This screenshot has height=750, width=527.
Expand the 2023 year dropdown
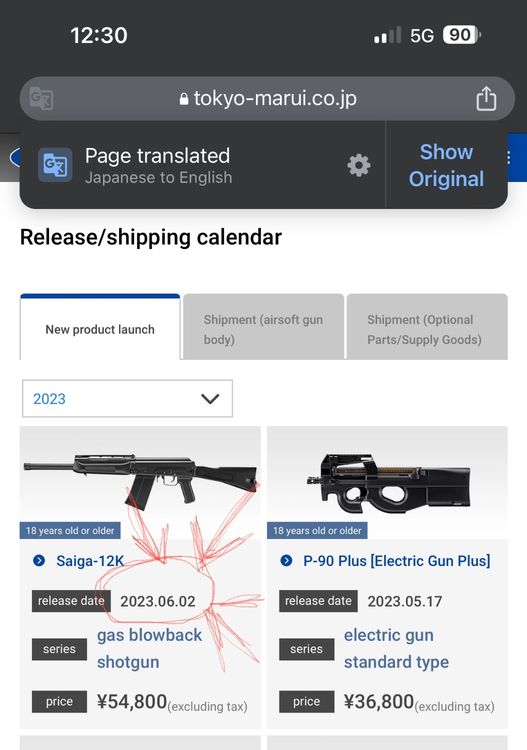tap(127, 398)
